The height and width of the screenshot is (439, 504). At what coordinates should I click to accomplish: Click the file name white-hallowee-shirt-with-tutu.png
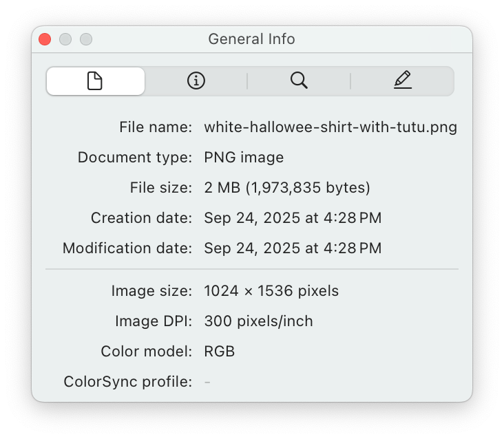coord(330,127)
